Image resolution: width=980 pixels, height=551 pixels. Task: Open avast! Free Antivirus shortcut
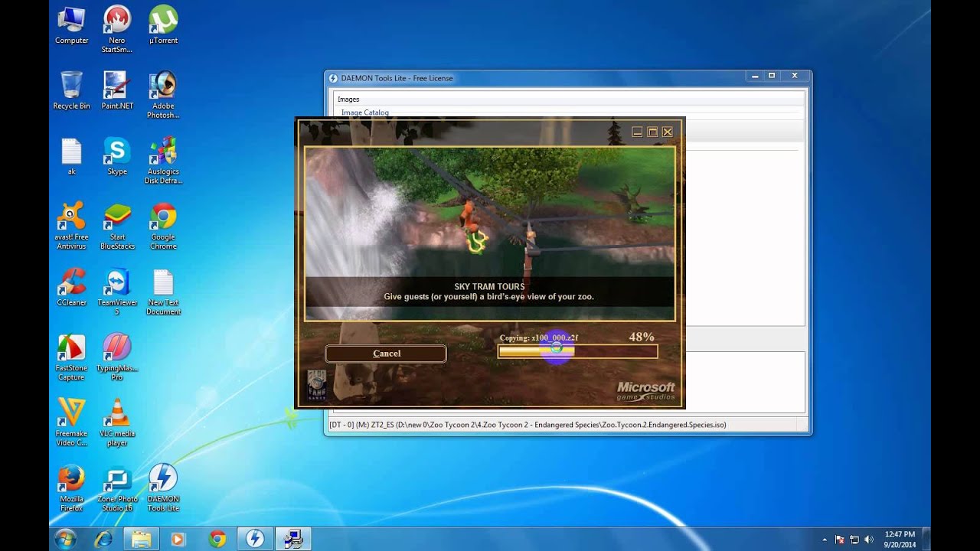point(71,226)
